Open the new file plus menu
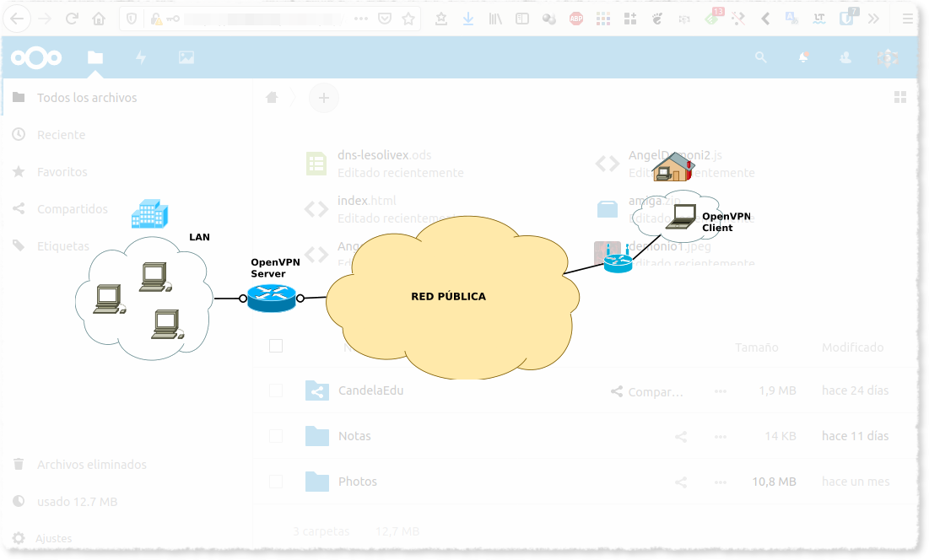929x560 pixels. pyautogui.click(x=323, y=98)
